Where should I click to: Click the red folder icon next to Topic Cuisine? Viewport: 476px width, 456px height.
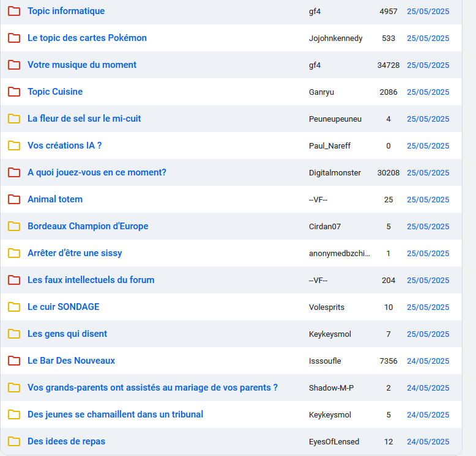click(x=14, y=92)
